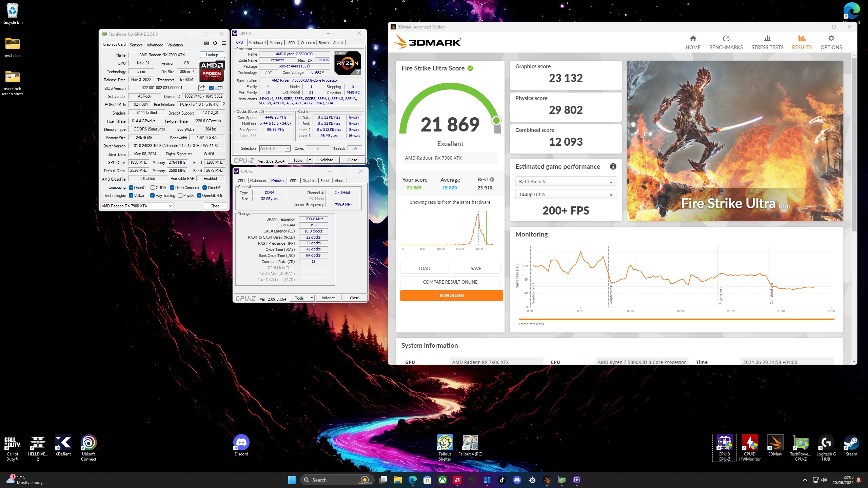The image size is (868, 488).
Task: Click the Lookup button in GPU-Z
Action: (x=212, y=55)
